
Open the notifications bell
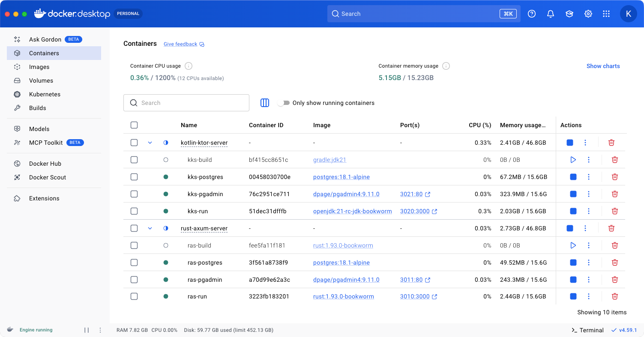(x=551, y=14)
